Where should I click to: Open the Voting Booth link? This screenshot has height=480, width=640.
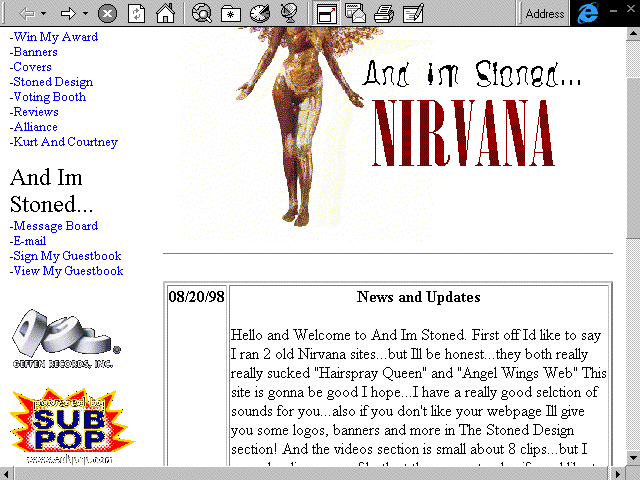click(50, 97)
